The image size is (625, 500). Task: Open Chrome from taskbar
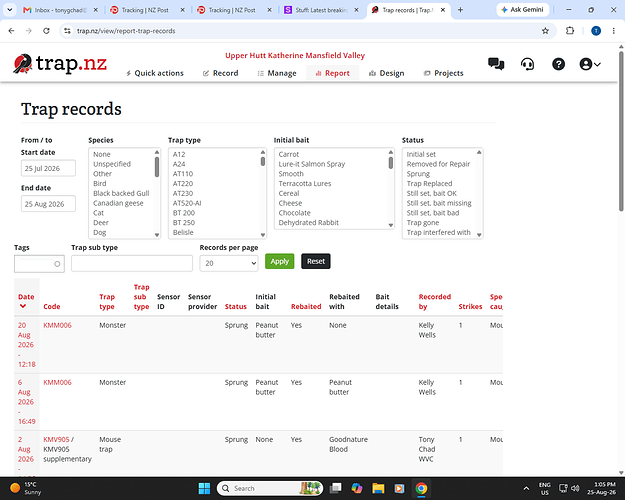click(421, 488)
